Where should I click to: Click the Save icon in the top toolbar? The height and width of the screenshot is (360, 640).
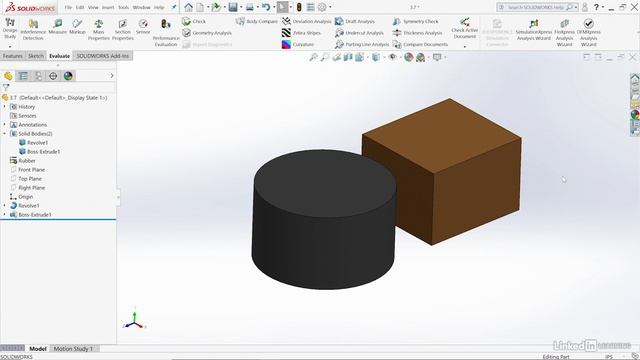tap(233, 7)
